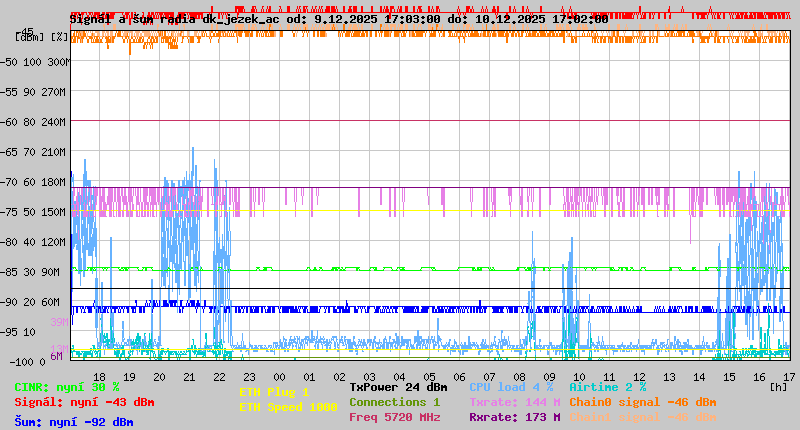Click the Airtime 2 % legend label
The height and width of the screenshot is (430, 800).
607,387
